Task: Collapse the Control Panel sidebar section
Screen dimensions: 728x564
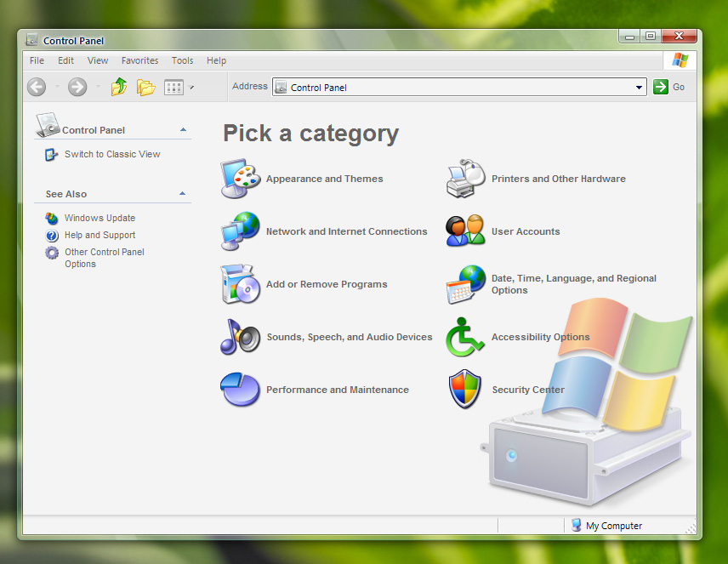Action: click(x=183, y=130)
